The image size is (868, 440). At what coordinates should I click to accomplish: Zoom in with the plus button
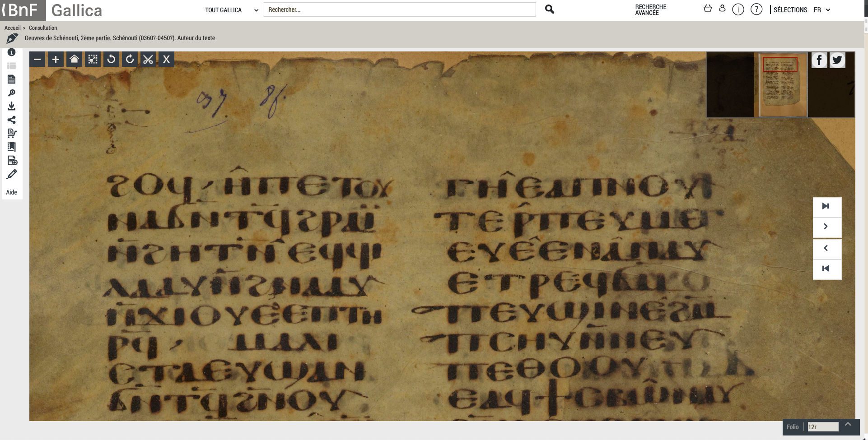pos(56,59)
